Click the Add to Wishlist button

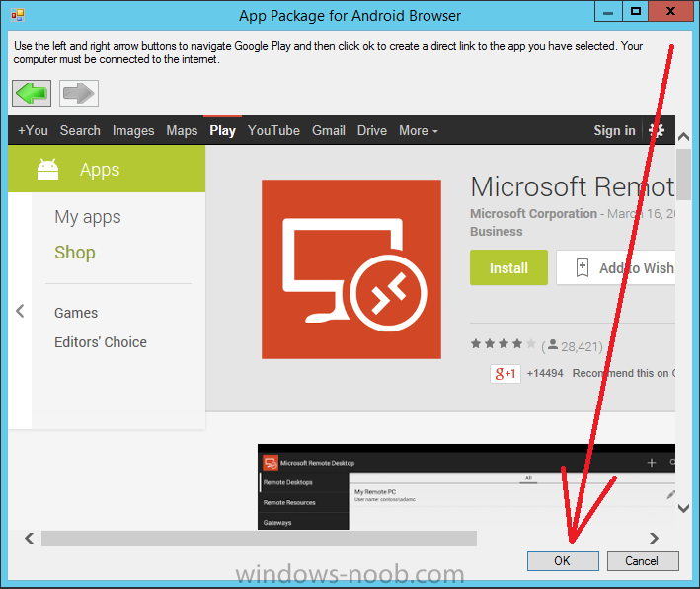click(x=616, y=267)
